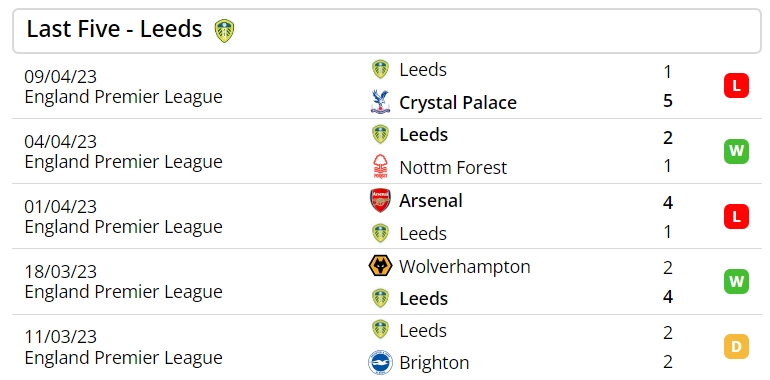This screenshot has height=380, width=770.
Task: Open the Arsenal team link
Action: coord(431,200)
